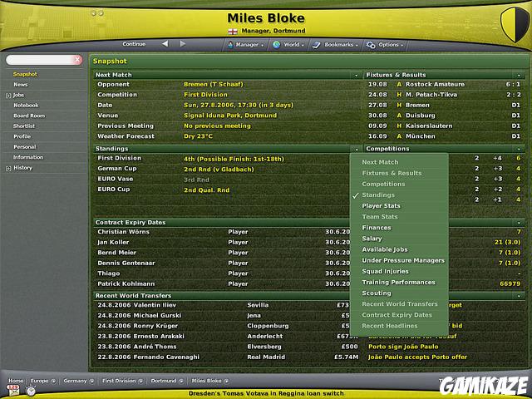Click the Dortmund club badge shield
The height and width of the screenshot is (399, 532).
pos(515,24)
